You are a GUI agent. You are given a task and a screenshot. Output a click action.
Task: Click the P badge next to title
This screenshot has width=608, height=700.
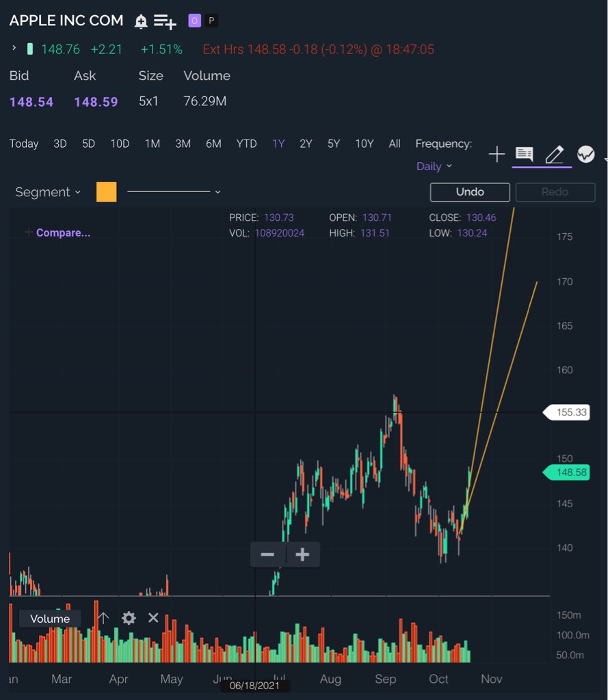click(212, 21)
